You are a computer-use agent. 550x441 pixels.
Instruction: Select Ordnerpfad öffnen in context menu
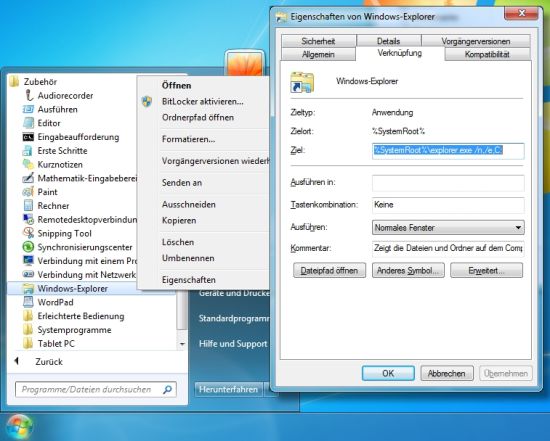pyautogui.click(x=198, y=118)
